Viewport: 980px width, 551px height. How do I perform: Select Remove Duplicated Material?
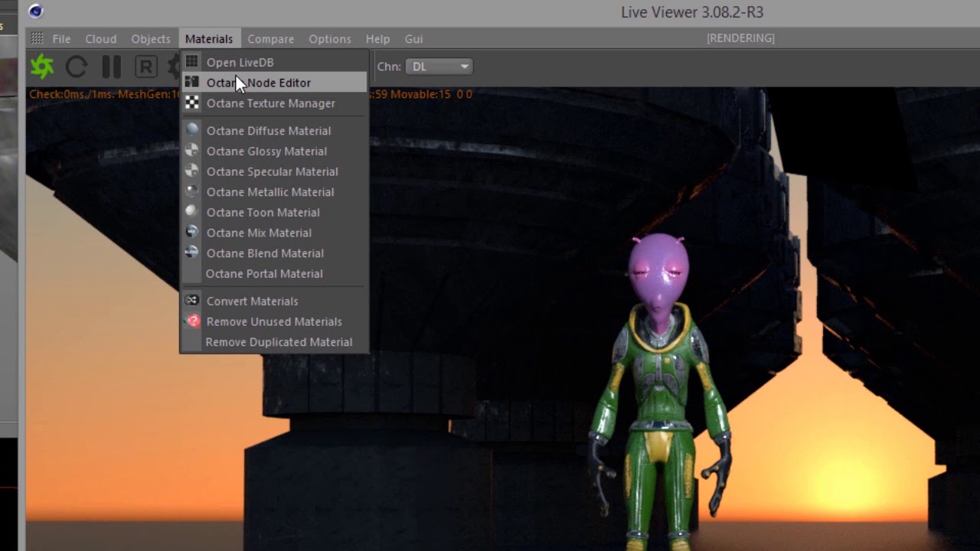tap(274, 342)
